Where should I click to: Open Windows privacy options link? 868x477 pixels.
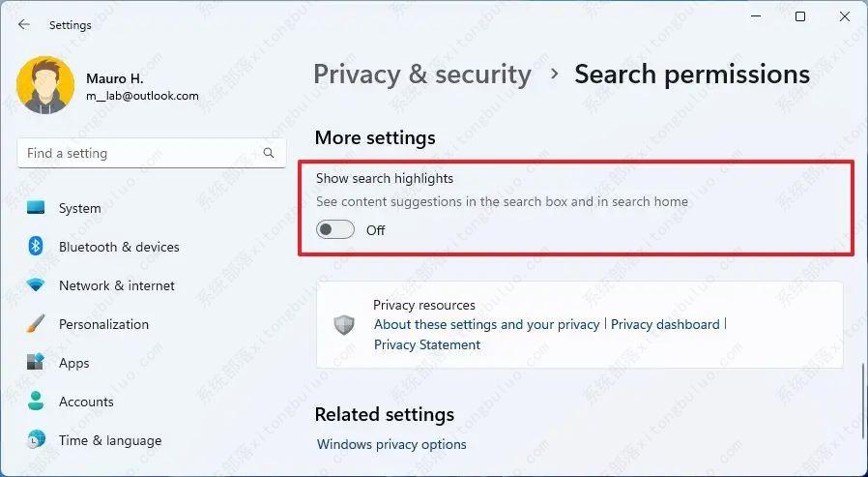tap(391, 444)
